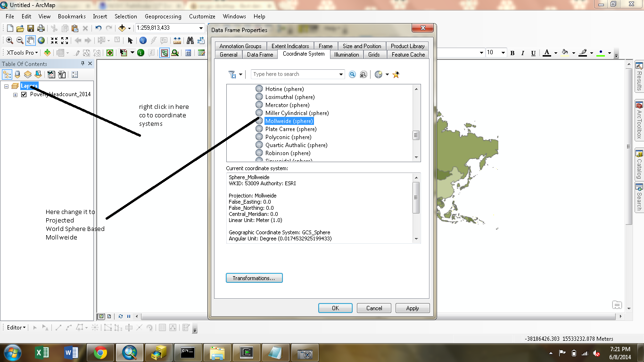Image resolution: width=644 pixels, height=362 pixels.
Task: Save the map with floppy icon
Action: pyautogui.click(x=30, y=28)
